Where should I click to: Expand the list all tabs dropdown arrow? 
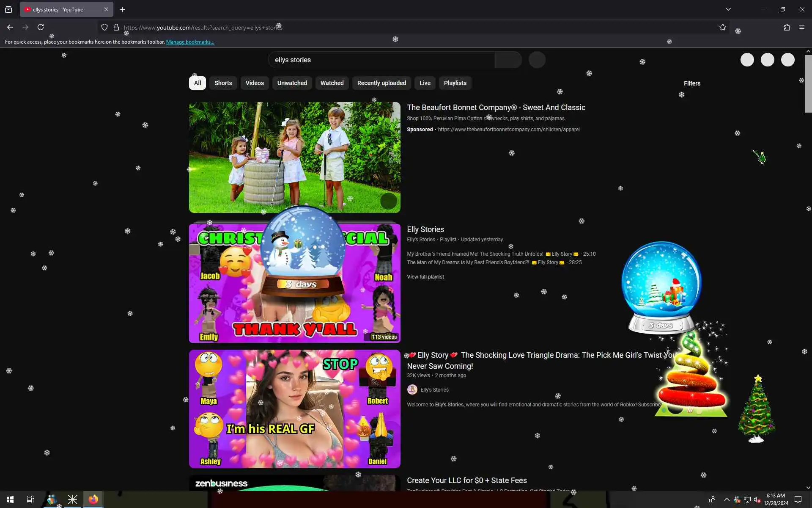728,9
